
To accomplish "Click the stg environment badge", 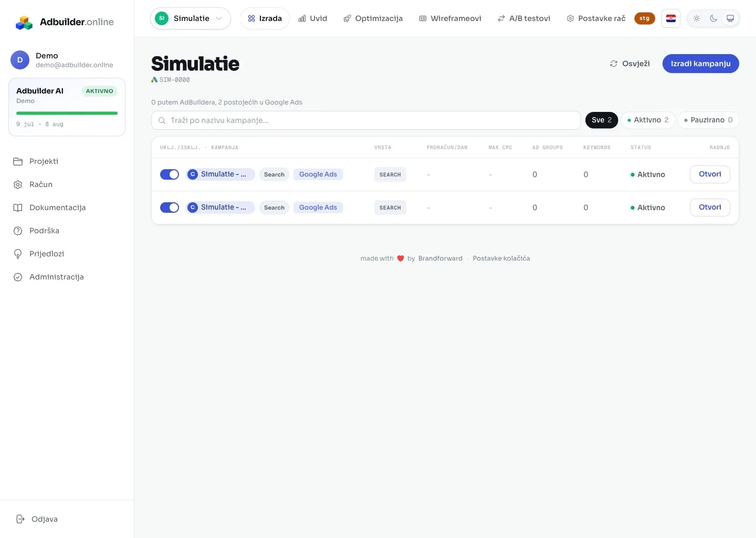I will click(645, 18).
